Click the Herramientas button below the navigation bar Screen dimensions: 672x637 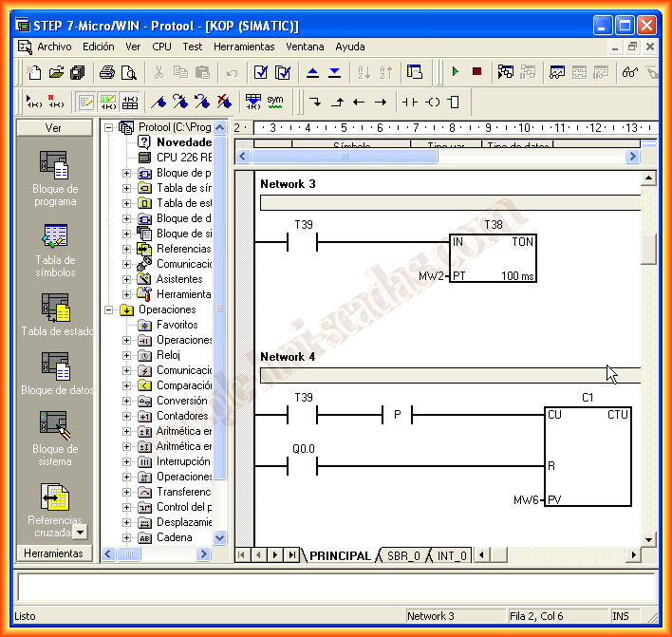click(x=53, y=553)
